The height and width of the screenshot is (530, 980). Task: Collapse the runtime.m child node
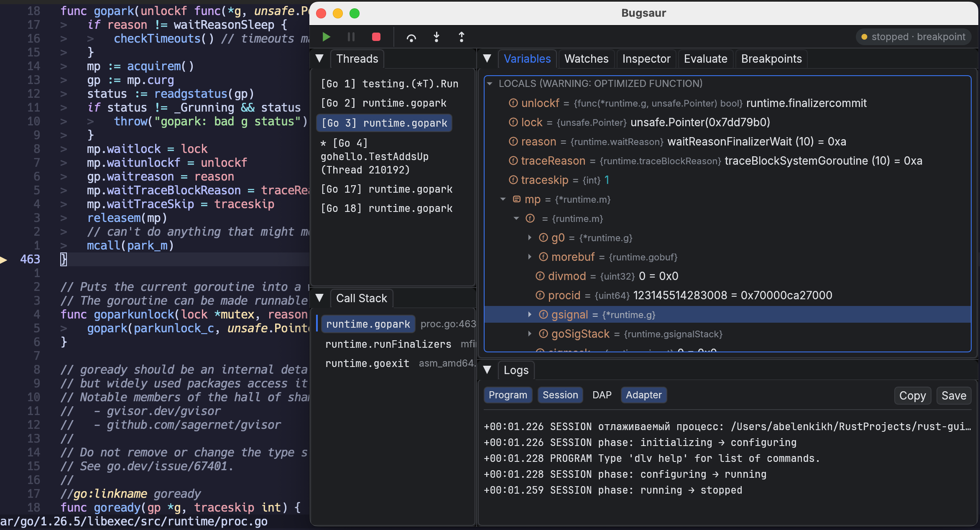pyautogui.click(x=516, y=219)
